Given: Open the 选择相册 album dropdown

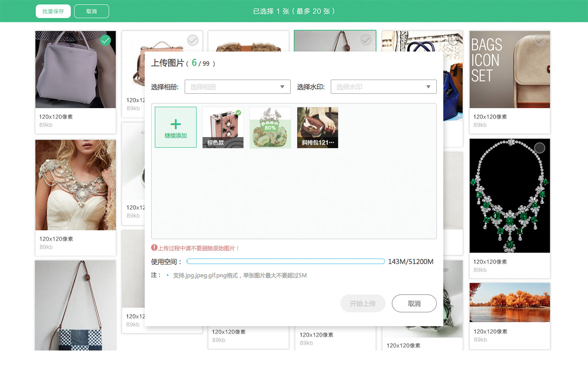Looking at the screenshot, I should (x=237, y=86).
